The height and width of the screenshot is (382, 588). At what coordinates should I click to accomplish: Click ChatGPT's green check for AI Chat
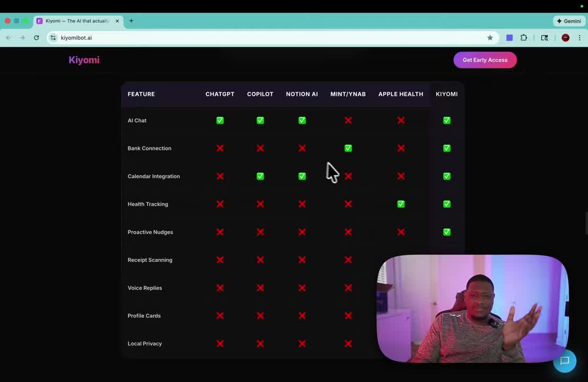tap(220, 120)
